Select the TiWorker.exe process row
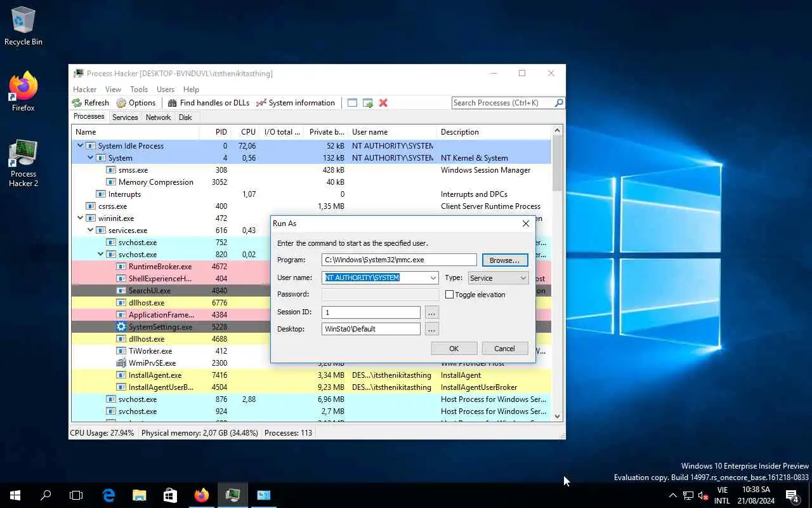The width and height of the screenshot is (812, 508). pyautogui.click(x=311, y=351)
